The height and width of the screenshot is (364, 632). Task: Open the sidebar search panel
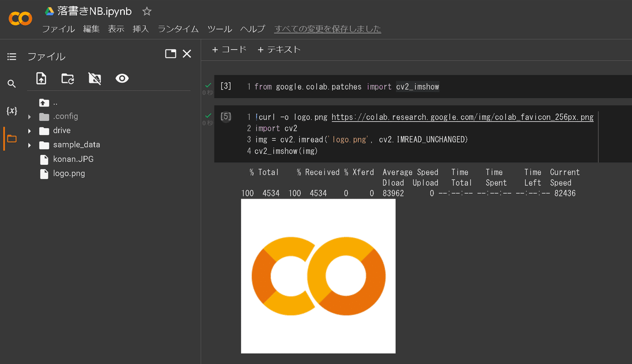[12, 83]
